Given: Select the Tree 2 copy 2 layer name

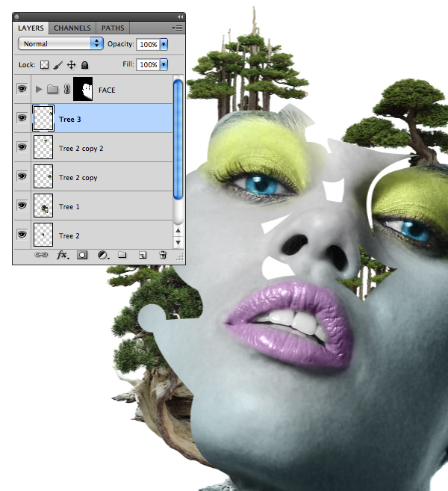Looking at the screenshot, I should click(81, 149).
